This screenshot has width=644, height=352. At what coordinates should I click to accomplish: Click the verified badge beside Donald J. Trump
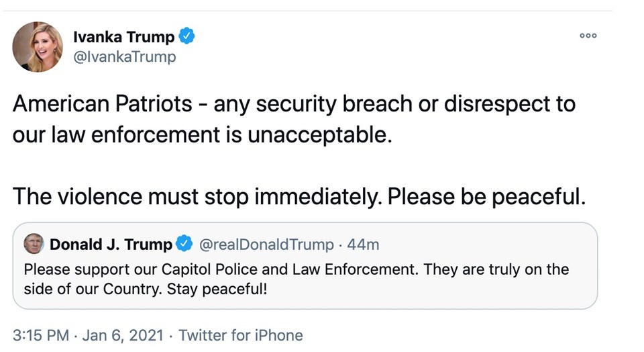pyautogui.click(x=184, y=245)
